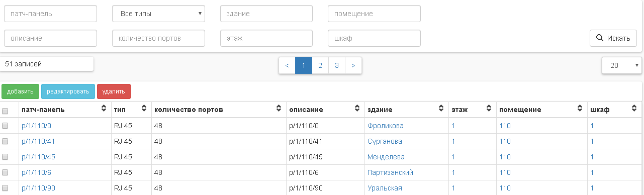Click the Искать search button

click(613, 38)
